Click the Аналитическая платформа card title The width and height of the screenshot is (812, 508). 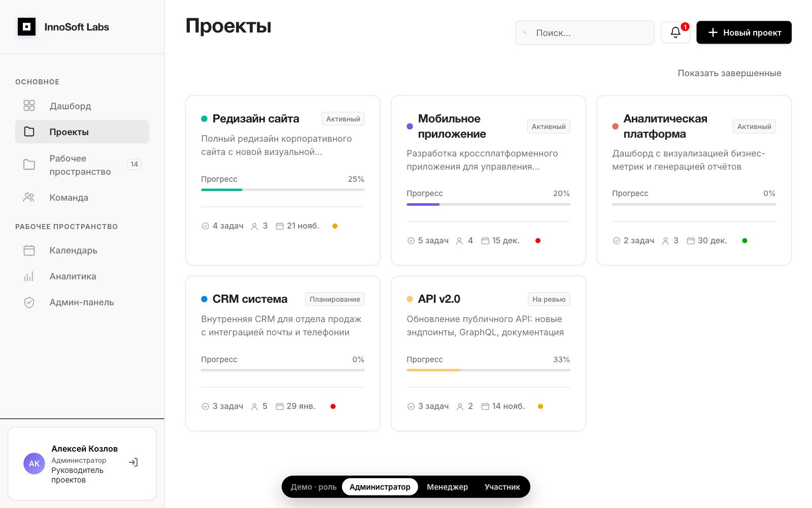(x=665, y=126)
